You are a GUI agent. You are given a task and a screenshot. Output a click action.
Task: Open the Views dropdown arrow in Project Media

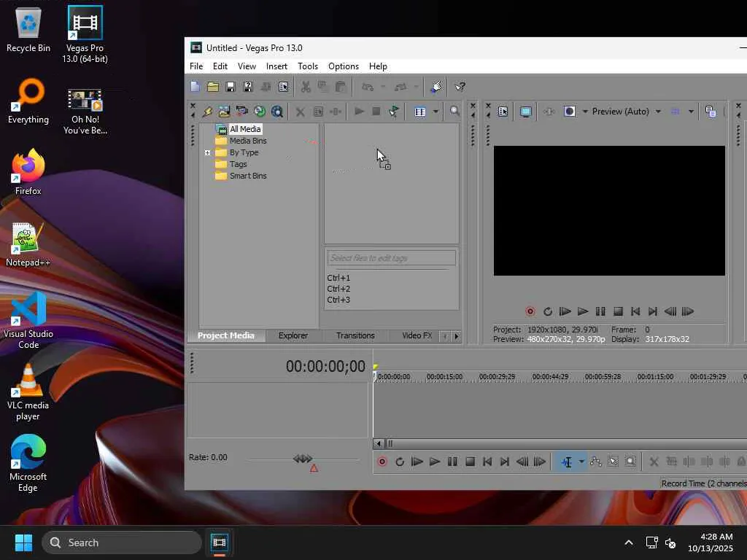pos(436,112)
